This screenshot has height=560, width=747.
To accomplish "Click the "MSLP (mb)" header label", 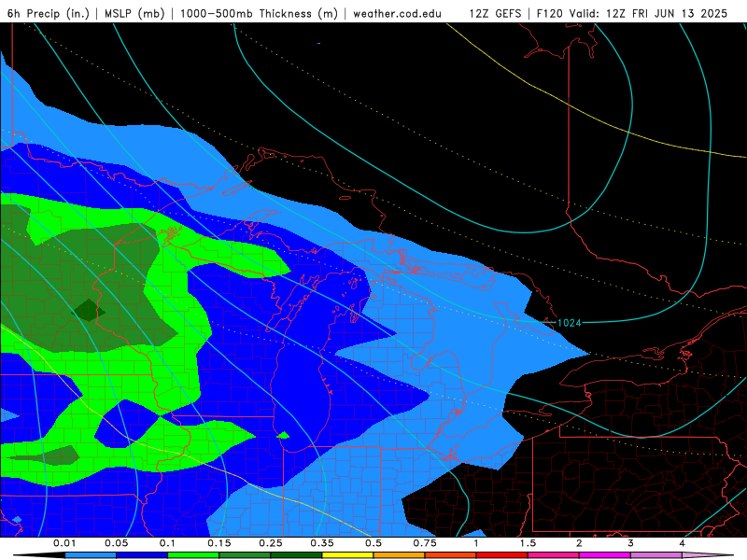I will [x=134, y=13].
